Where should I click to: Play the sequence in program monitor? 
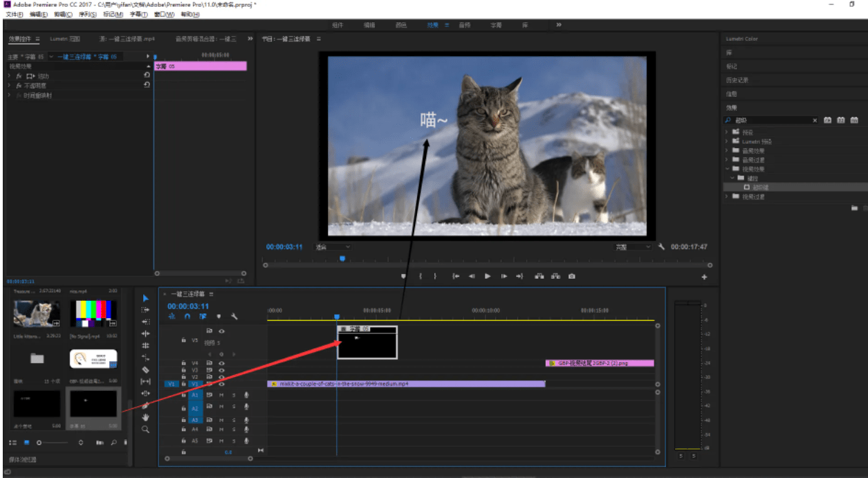(x=488, y=276)
